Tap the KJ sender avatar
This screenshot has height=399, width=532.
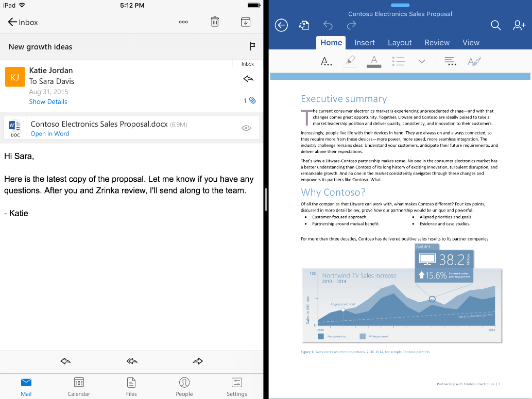coord(15,77)
